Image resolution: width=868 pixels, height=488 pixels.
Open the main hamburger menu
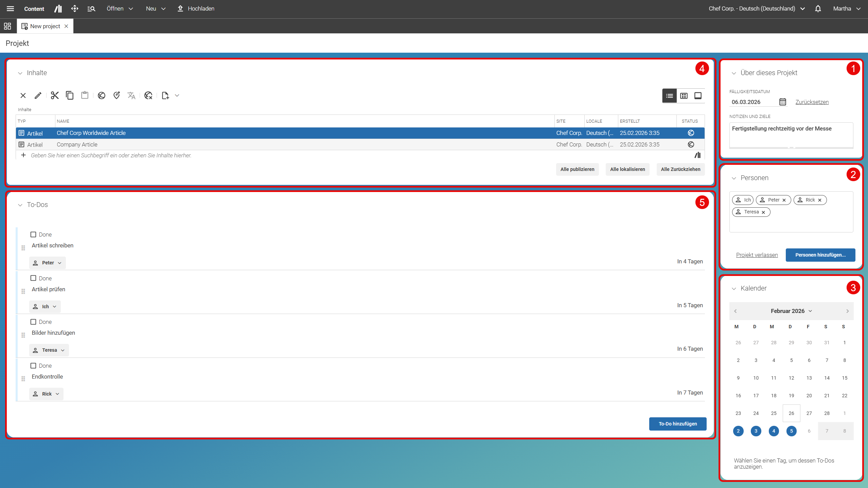click(11, 8)
